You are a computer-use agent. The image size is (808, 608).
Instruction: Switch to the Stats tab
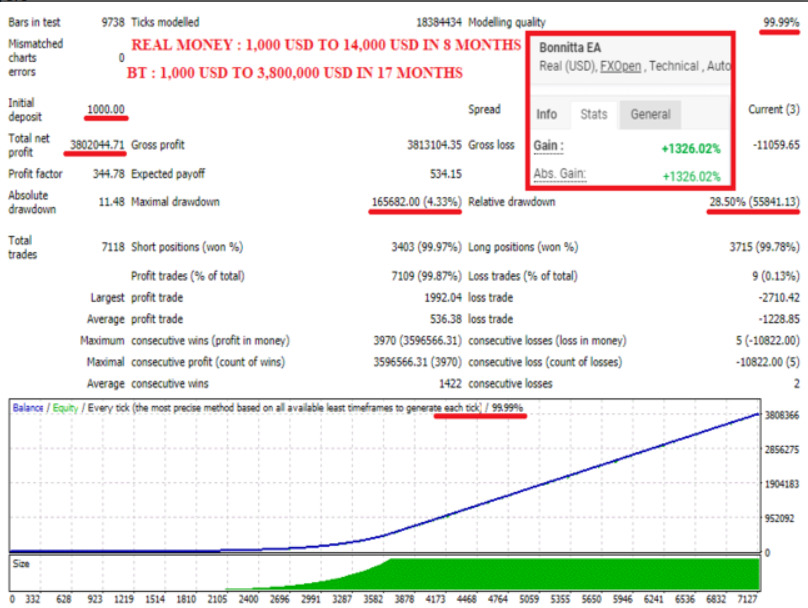[594, 114]
